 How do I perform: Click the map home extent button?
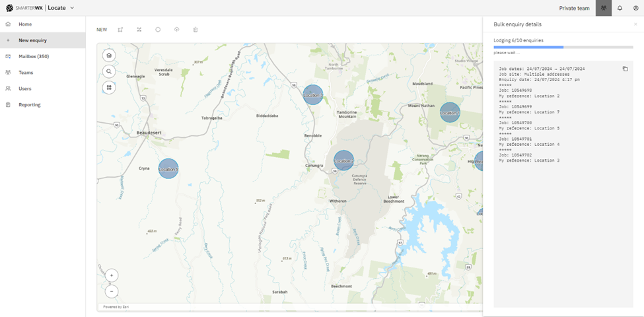tap(109, 55)
